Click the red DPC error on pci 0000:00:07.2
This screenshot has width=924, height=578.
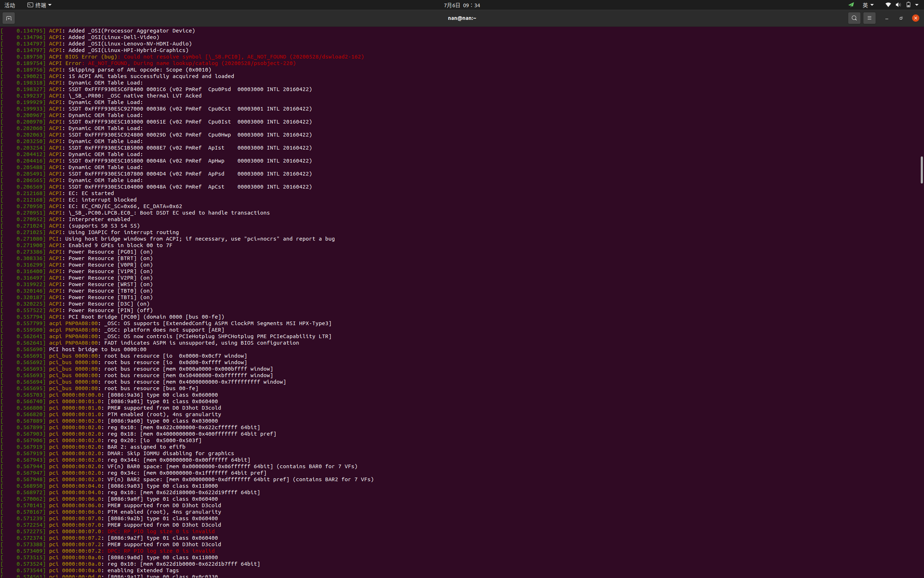[x=161, y=551]
